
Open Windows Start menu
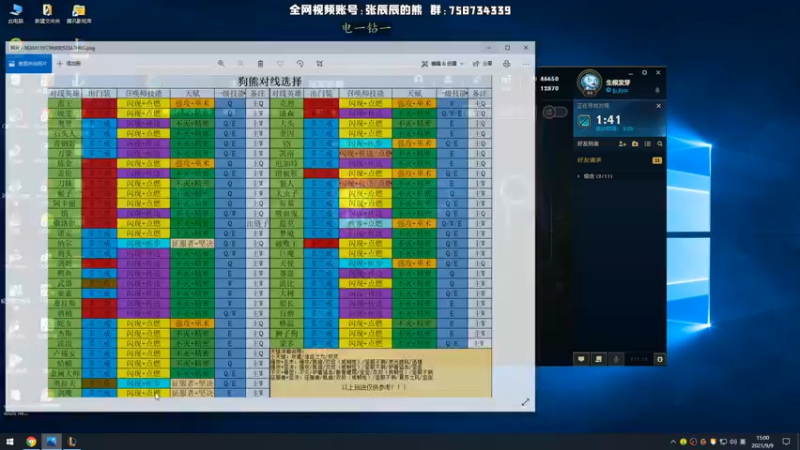click(10, 441)
